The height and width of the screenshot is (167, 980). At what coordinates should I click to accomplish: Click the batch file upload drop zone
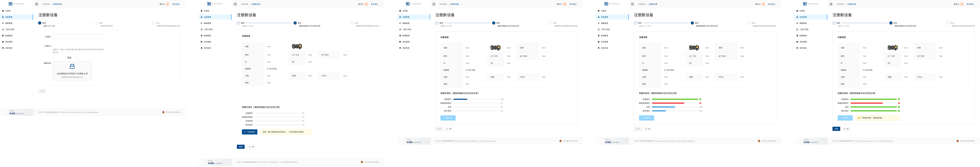click(x=72, y=71)
